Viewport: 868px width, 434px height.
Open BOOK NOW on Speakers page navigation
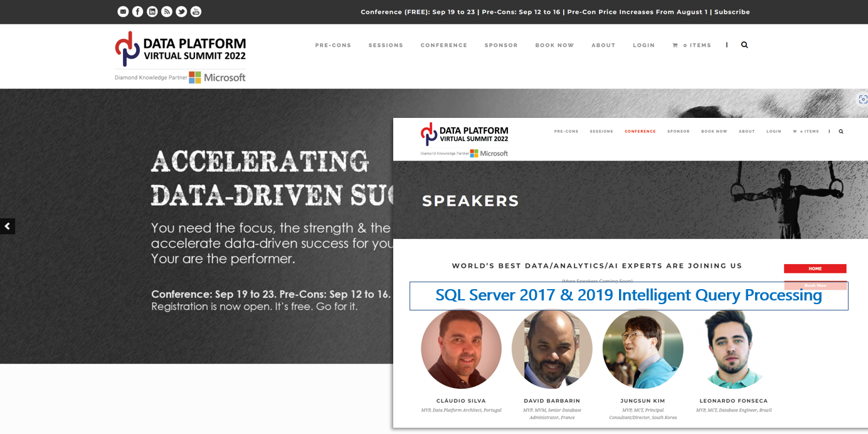(714, 131)
